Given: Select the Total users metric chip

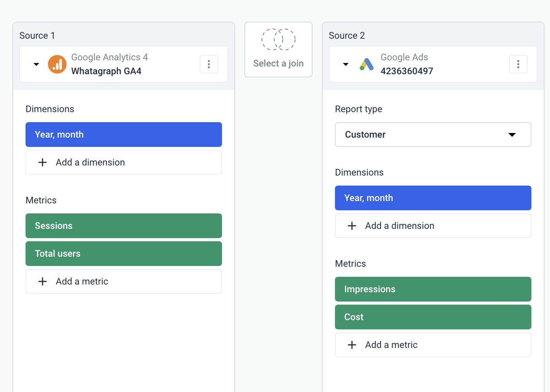Looking at the screenshot, I should [123, 254].
